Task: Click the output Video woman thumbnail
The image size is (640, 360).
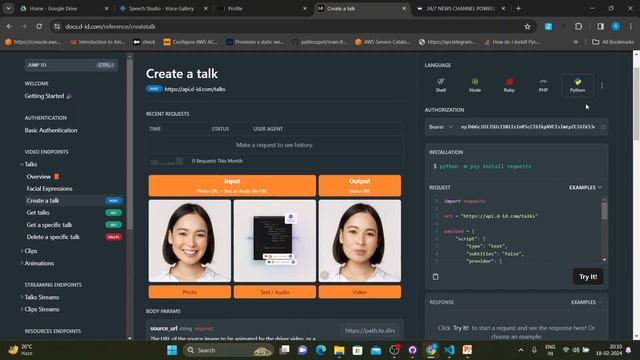Action: pyautogui.click(x=360, y=241)
